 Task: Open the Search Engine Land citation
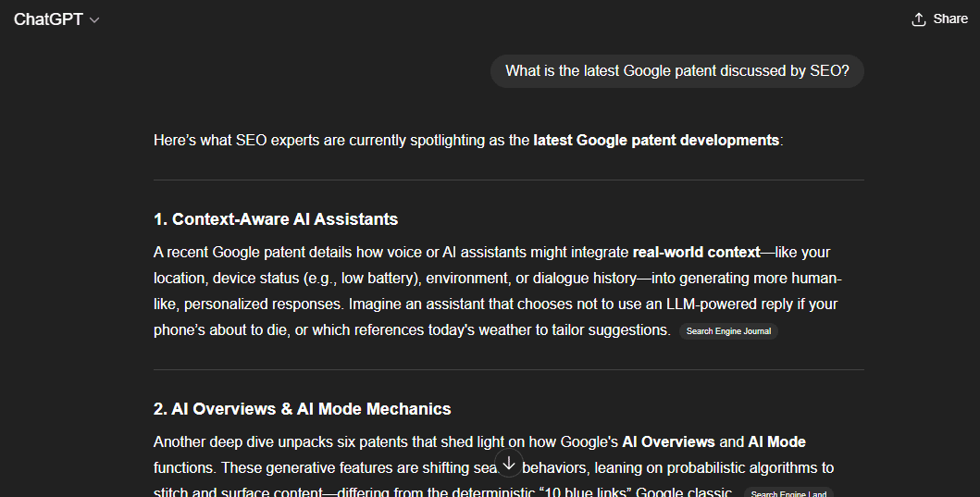[788, 492]
